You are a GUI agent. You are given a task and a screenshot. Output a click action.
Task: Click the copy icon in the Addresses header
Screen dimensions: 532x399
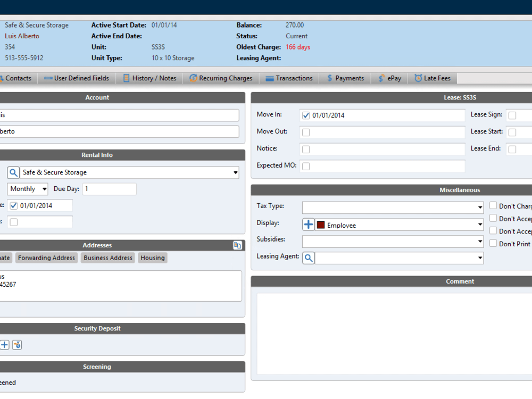tap(237, 245)
